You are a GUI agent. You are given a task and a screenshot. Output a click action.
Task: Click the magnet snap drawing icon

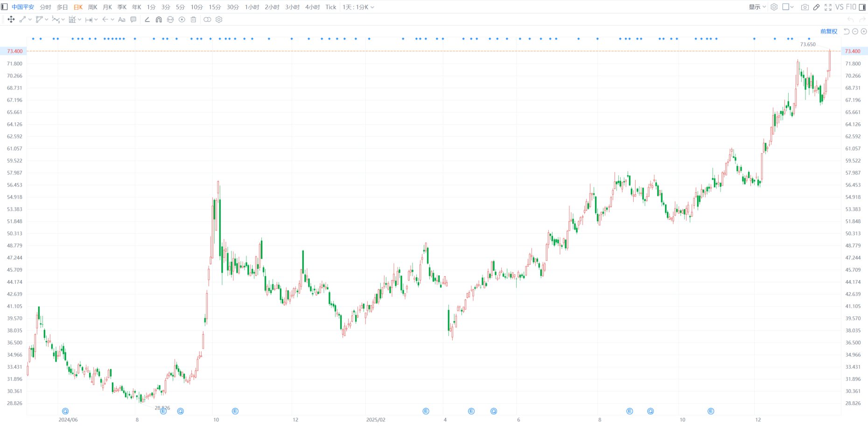(x=159, y=20)
